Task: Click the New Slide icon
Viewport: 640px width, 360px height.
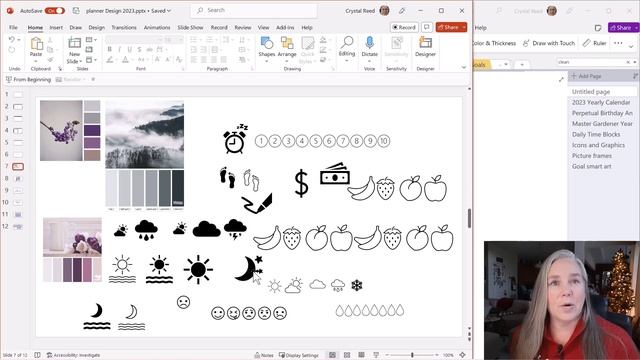Action: pos(74,43)
